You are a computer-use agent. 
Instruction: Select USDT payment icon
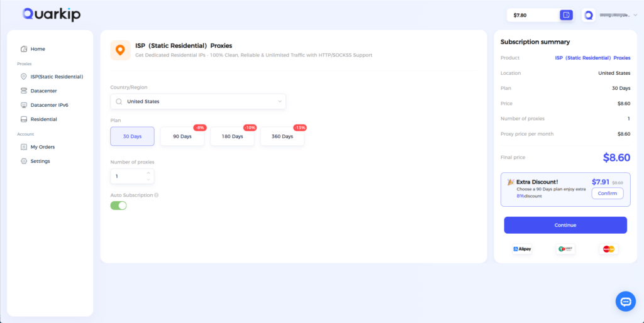(565, 249)
